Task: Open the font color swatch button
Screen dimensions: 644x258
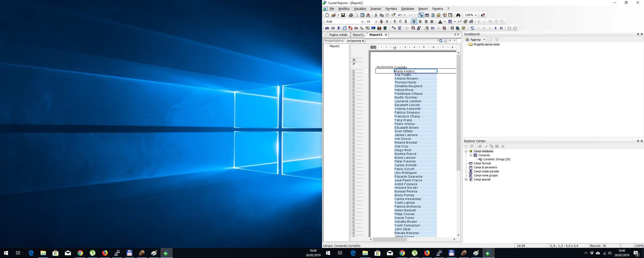Action: (440, 22)
